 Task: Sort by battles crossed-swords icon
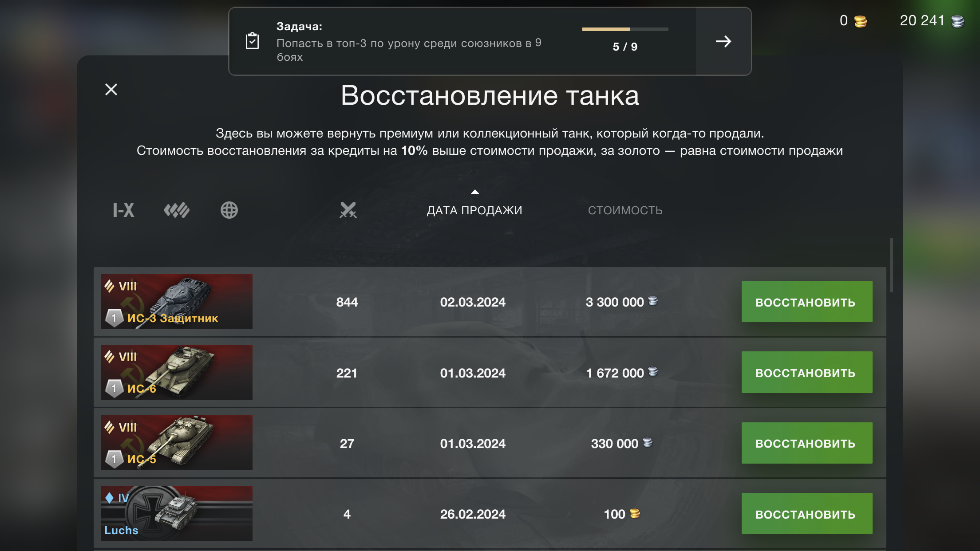point(348,210)
